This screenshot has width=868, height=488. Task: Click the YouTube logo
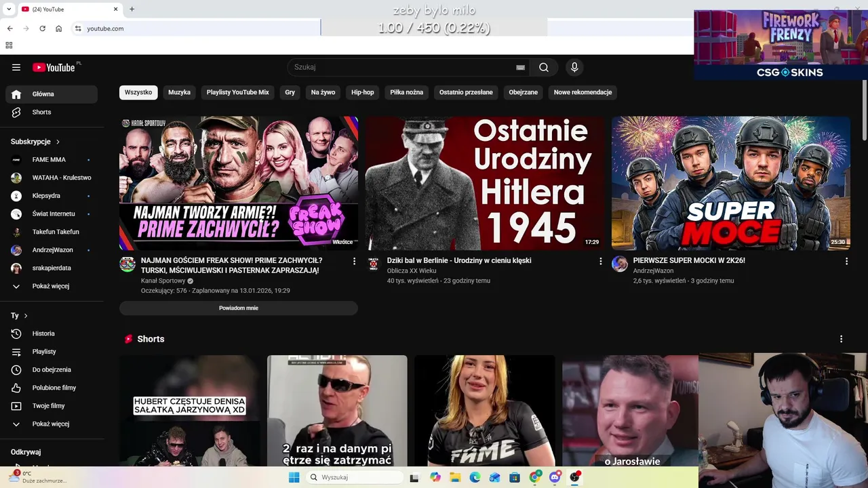[x=54, y=67]
